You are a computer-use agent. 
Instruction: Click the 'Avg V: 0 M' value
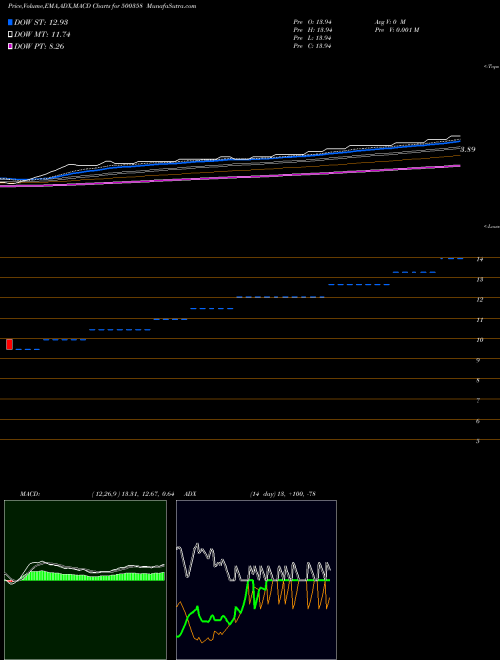click(x=390, y=21)
